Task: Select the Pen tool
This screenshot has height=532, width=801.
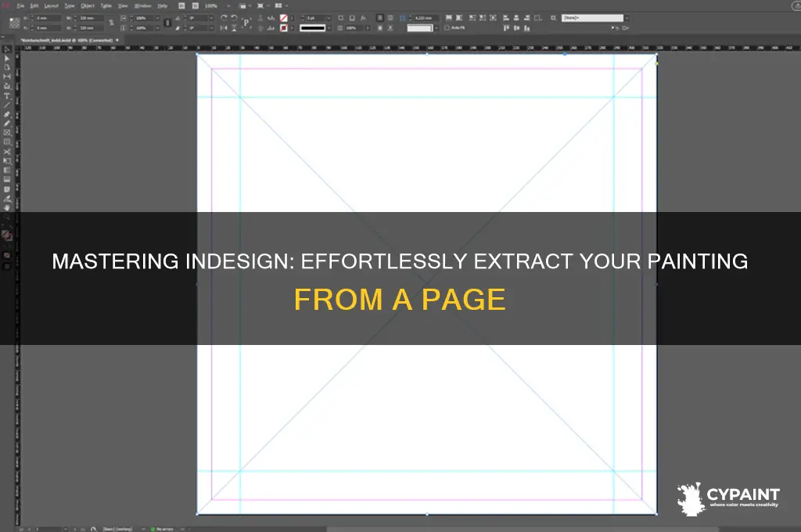Action: click(x=7, y=114)
